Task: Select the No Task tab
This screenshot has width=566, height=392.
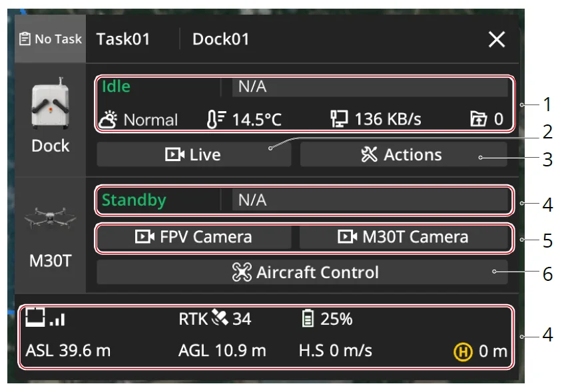Action: point(51,39)
